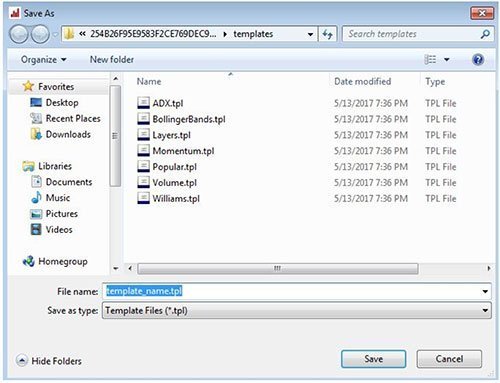Click the Recent Places icon
This screenshot has width=500, height=383.
click(x=36, y=118)
